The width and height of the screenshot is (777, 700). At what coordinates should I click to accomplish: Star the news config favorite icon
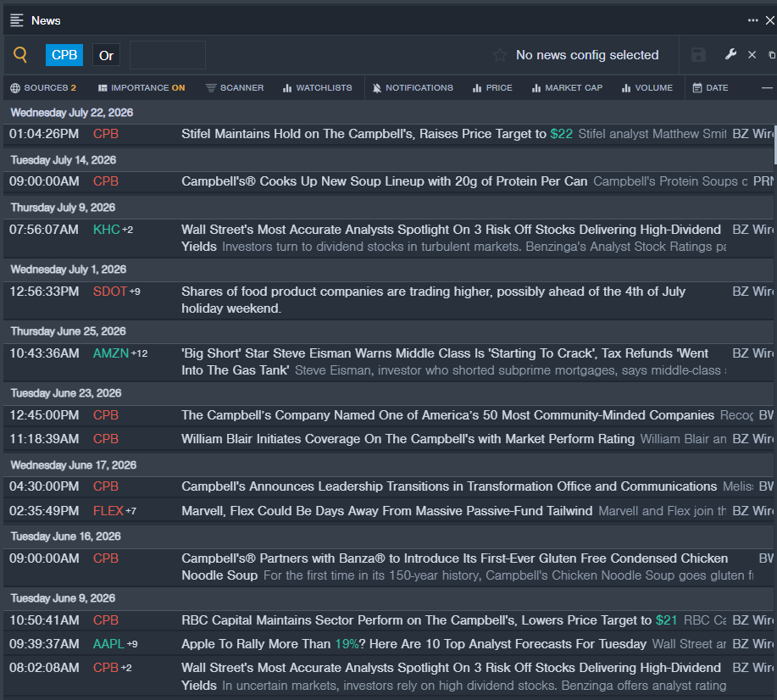[x=500, y=55]
